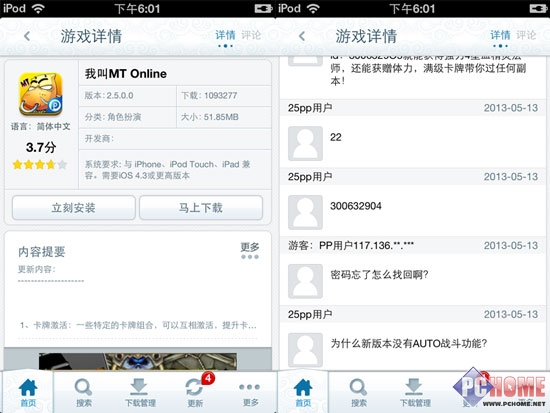The height and width of the screenshot is (413, 550).
Task: Tap avatar beside 密码忘了怎么找回啊?
Action: pyautogui.click(x=305, y=281)
